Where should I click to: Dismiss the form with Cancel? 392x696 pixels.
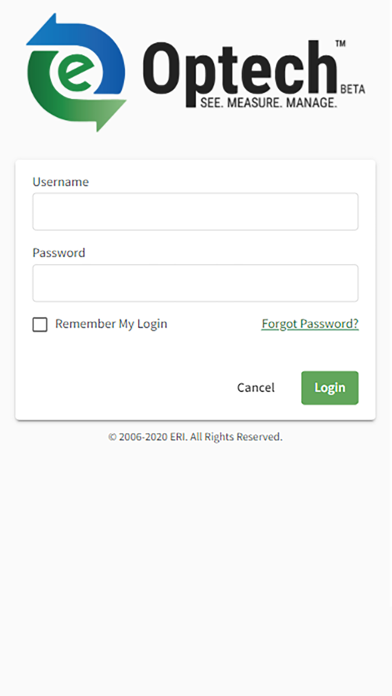pyautogui.click(x=256, y=388)
